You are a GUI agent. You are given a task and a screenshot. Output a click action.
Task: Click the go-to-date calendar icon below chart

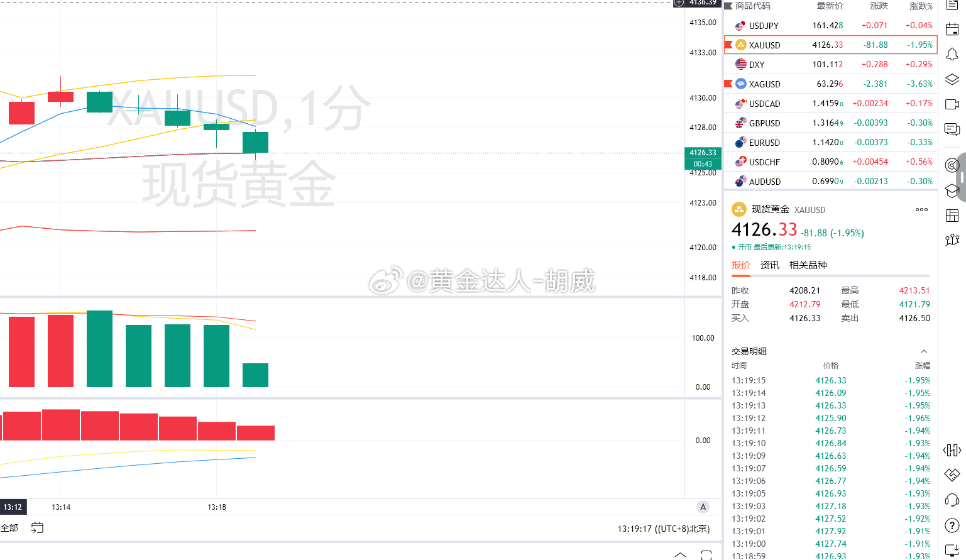pyautogui.click(x=37, y=528)
